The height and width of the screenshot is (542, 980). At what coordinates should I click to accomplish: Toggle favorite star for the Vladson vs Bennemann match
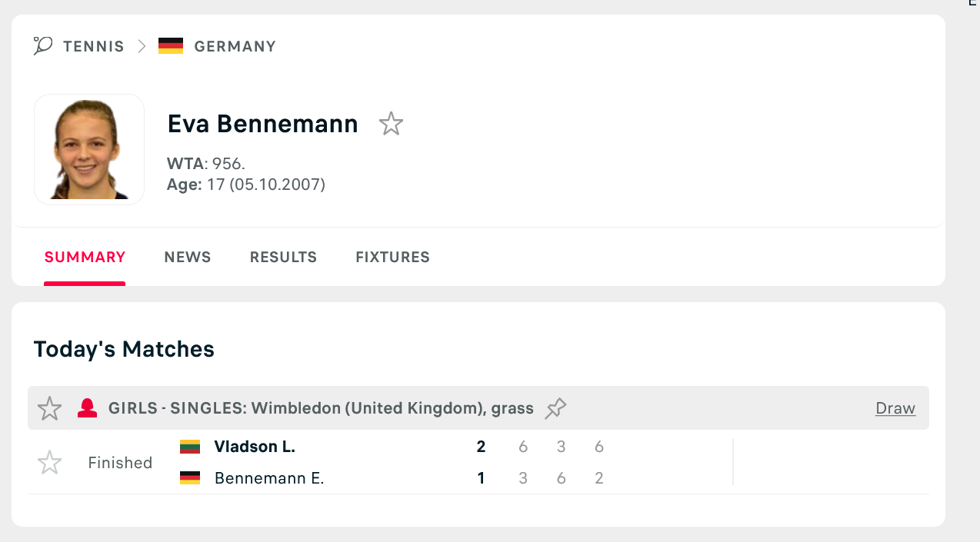[x=50, y=463]
